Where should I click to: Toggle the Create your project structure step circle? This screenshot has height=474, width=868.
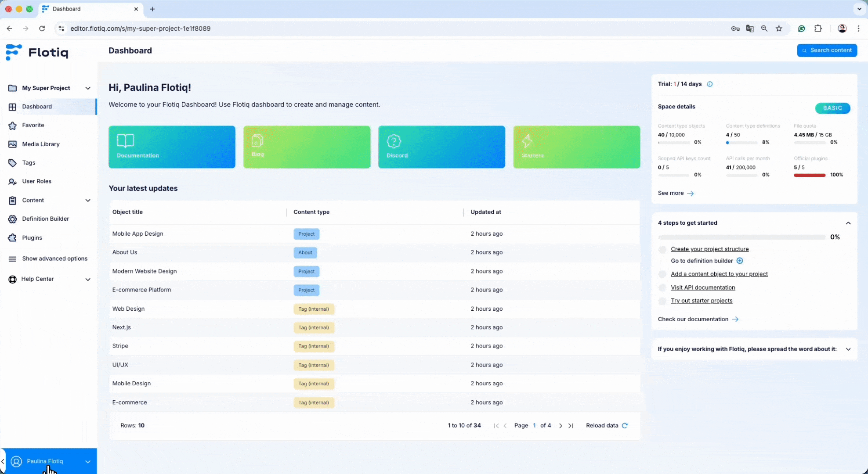662,250
